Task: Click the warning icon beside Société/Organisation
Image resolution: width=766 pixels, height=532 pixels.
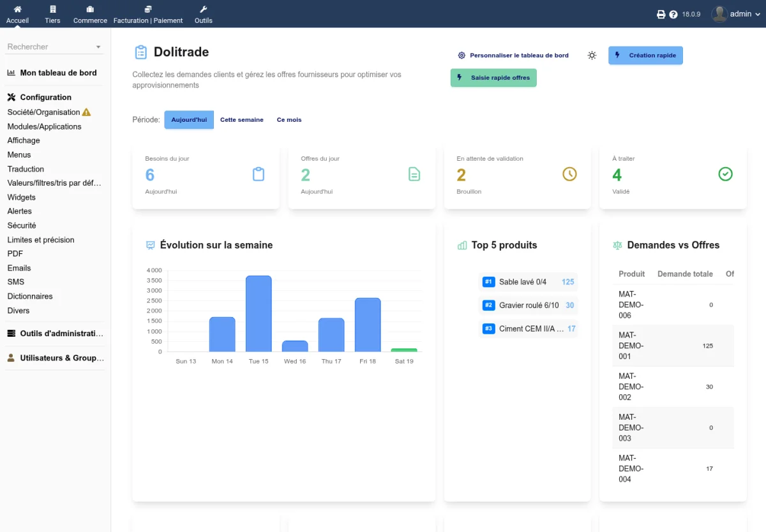Action: [87, 112]
